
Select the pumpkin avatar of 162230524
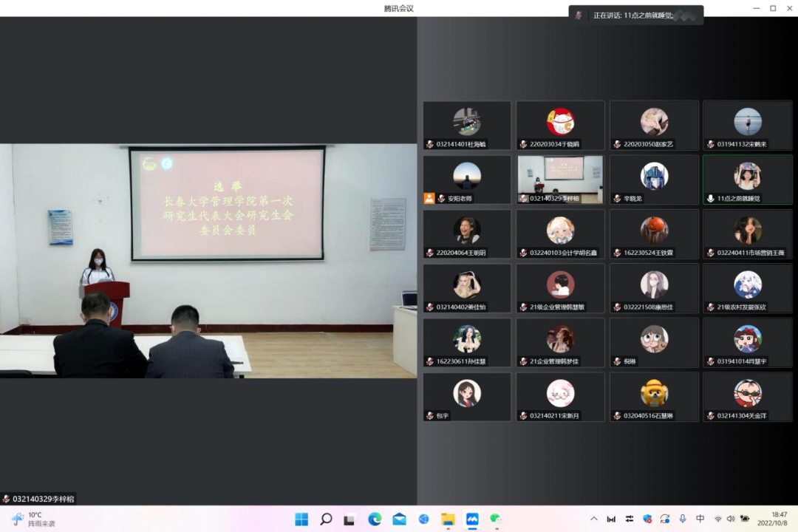(x=654, y=230)
